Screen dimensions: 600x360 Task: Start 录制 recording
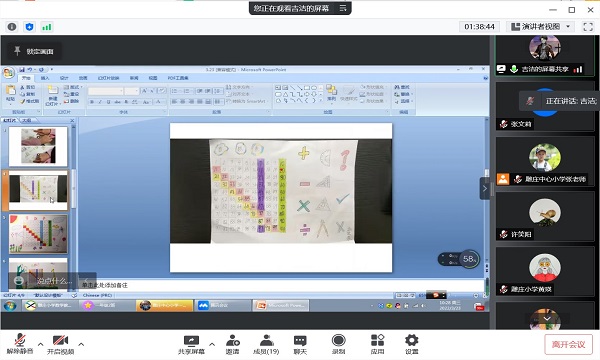(338, 344)
